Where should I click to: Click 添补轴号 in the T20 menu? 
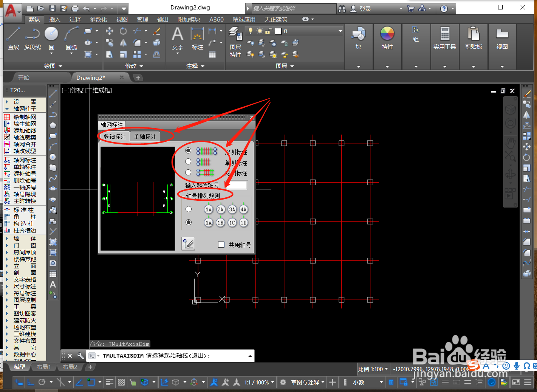point(25,174)
